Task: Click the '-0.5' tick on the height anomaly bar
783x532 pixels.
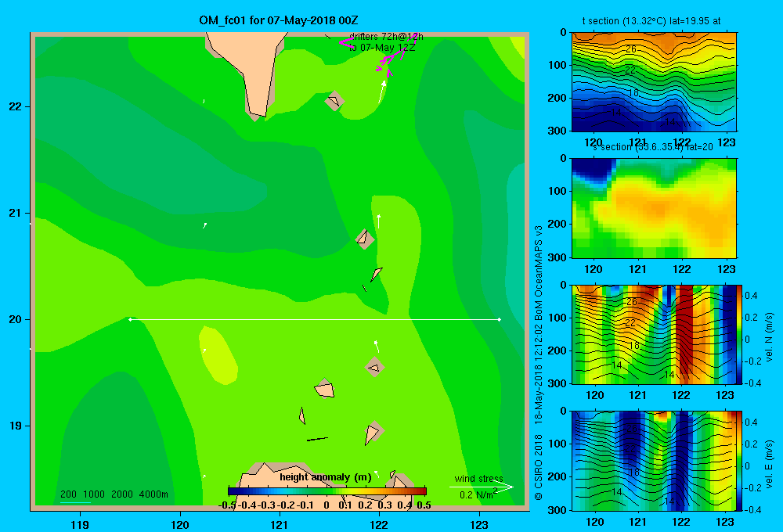Action: pos(227,505)
